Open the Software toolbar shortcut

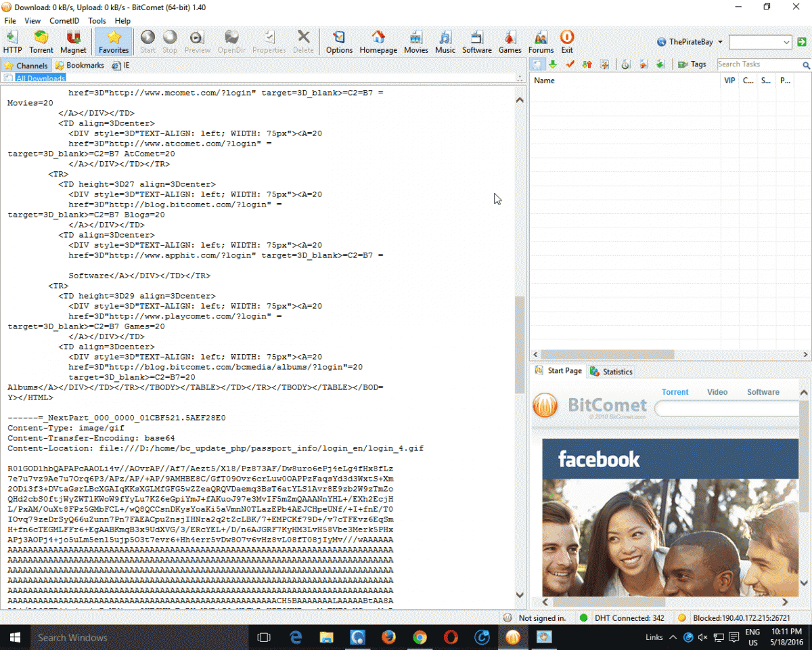tap(477, 42)
